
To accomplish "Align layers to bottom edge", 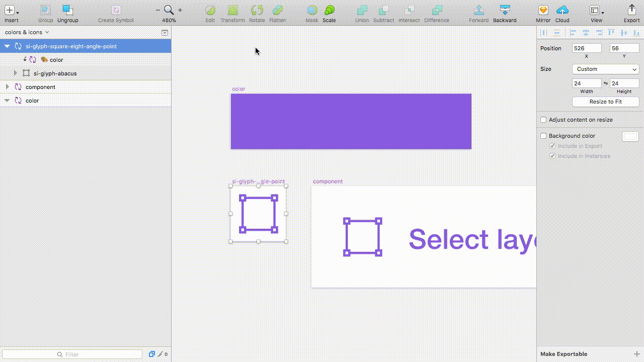I will tap(636, 33).
